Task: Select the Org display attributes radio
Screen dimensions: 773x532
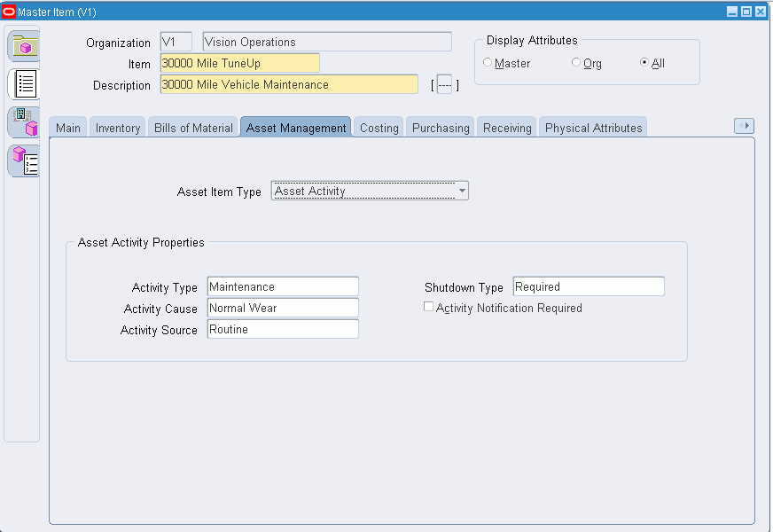Action: pos(575,62)
